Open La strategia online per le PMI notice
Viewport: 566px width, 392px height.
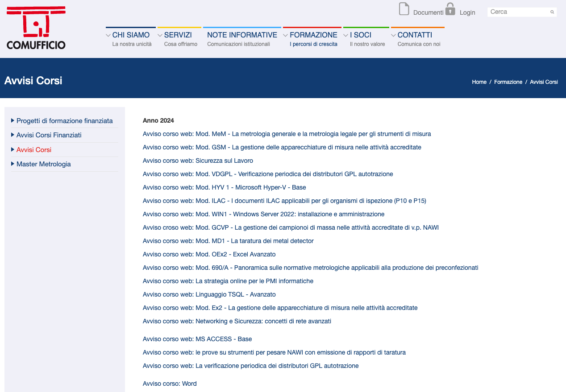tap(228, 281)
